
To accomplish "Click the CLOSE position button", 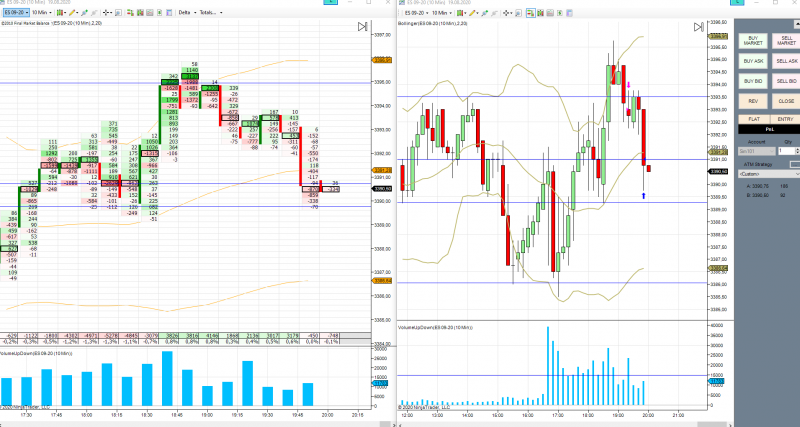I will click(x=786, y=101).
